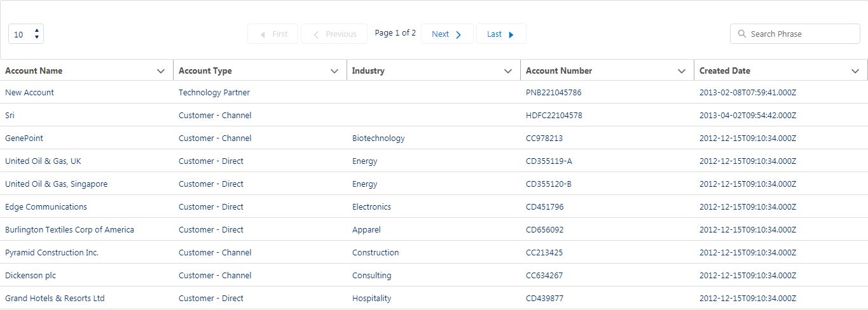Open the Sri account link
The height and width of the screenshot is (310, 868).
(10, 116)
